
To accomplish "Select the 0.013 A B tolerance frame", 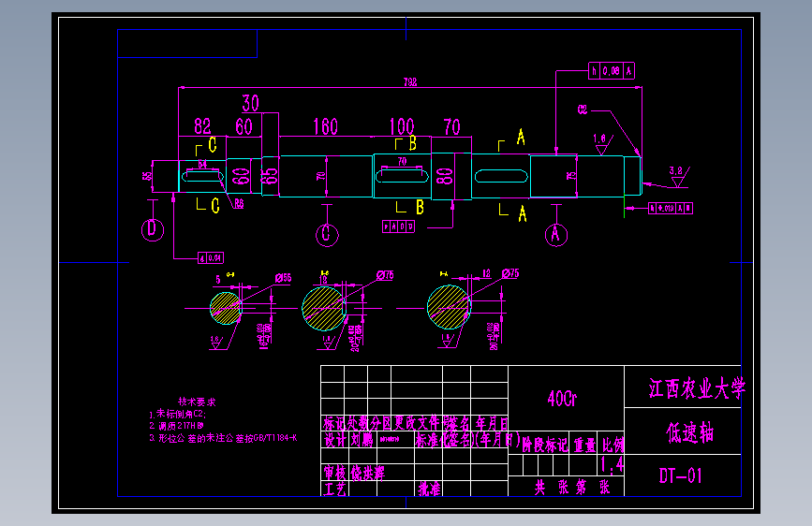I will point(671,208).
